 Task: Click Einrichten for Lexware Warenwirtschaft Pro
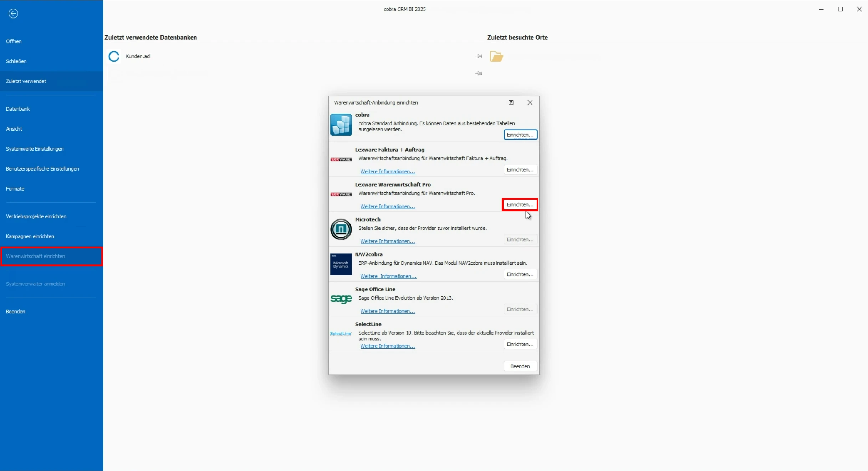(520, 205)
